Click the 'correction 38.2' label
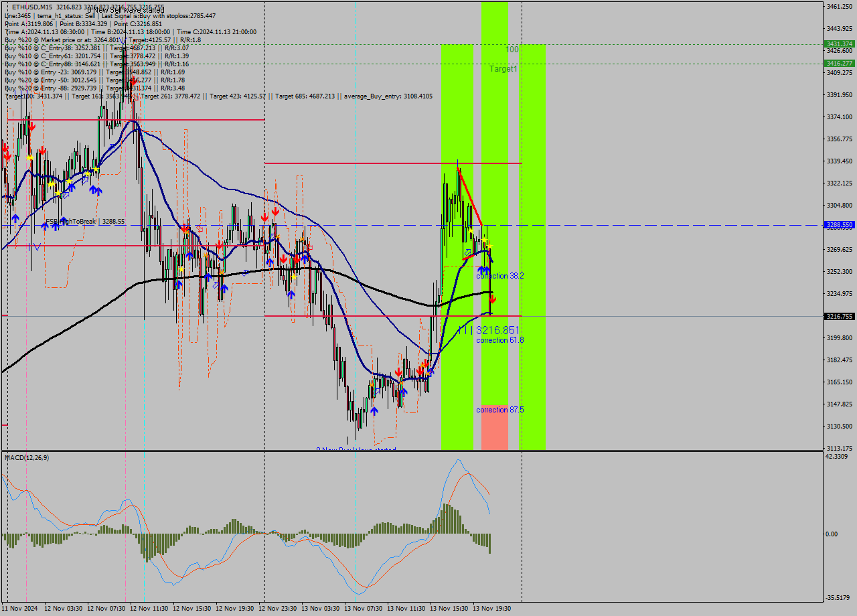Screen dimensions: 857x616 click(x=500, y=276)
